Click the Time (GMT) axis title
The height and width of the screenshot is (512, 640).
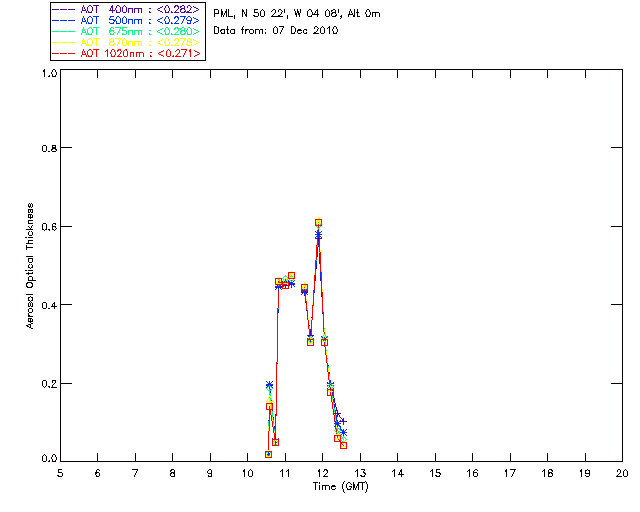pos(340,487)
